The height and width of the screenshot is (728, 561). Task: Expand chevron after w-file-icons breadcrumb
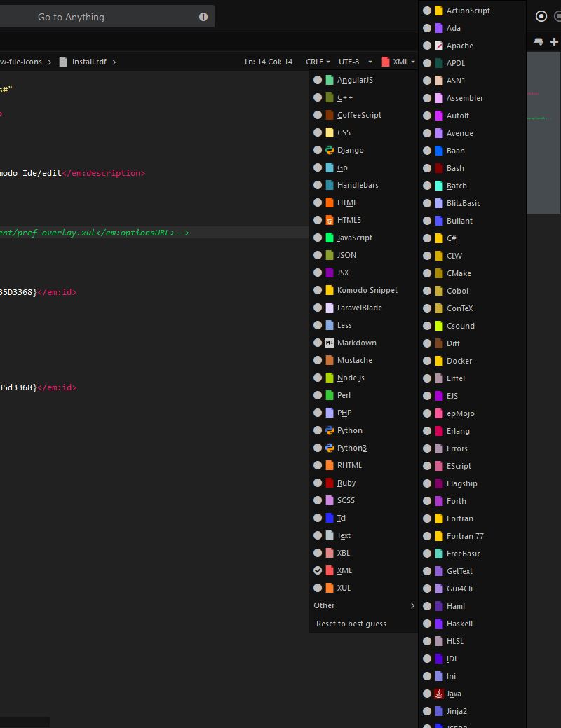coord(49,62)
